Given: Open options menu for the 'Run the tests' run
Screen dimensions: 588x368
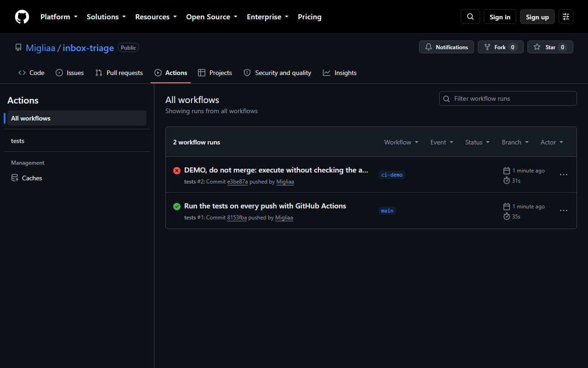Looking at the screenshot, I should click(564, 211).
